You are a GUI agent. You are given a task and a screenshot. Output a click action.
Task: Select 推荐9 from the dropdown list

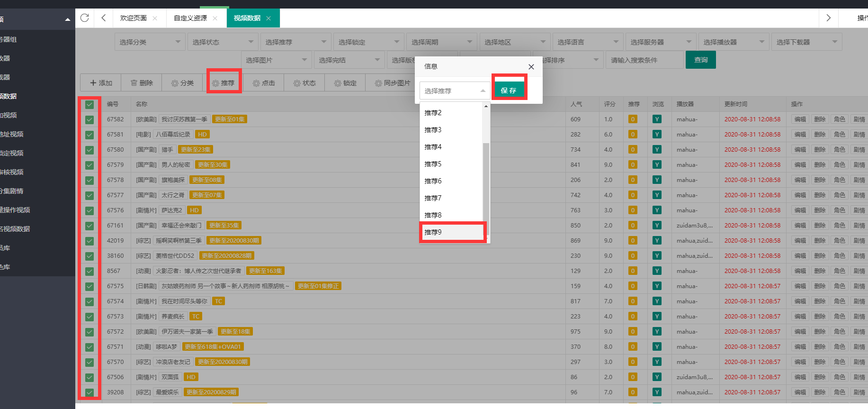452,232
